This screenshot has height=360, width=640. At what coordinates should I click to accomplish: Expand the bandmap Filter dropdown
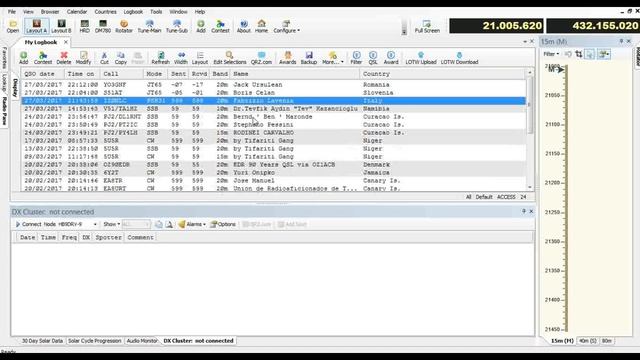click(x=551, y=54)
